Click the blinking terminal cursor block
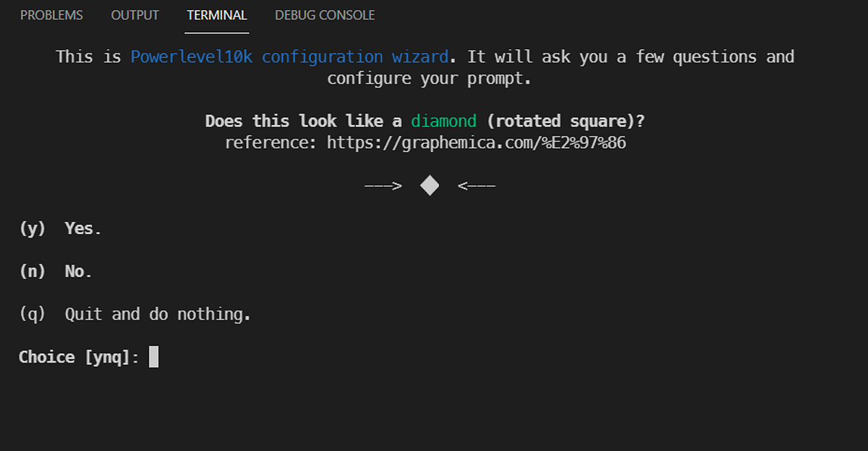 153,356
